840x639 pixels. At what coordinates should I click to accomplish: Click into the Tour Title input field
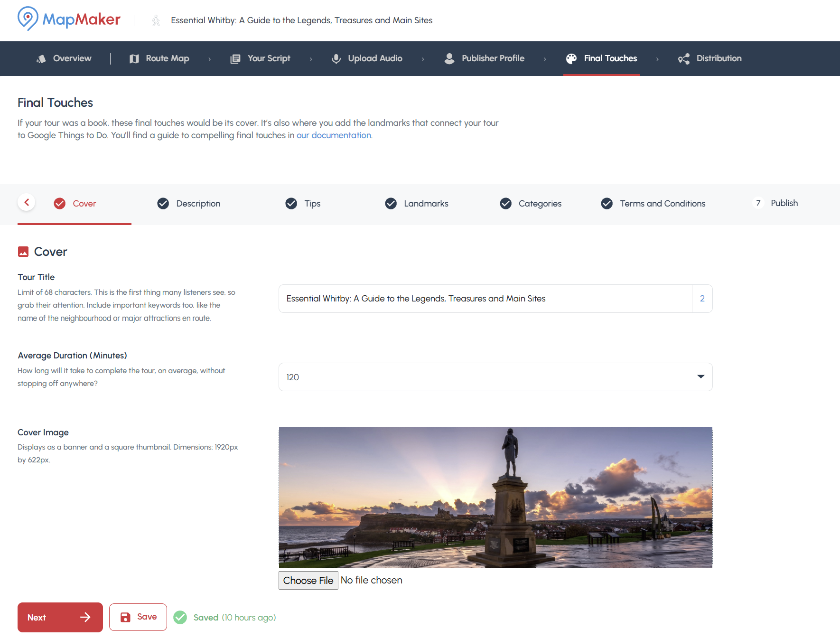click(x=485, y=299)
